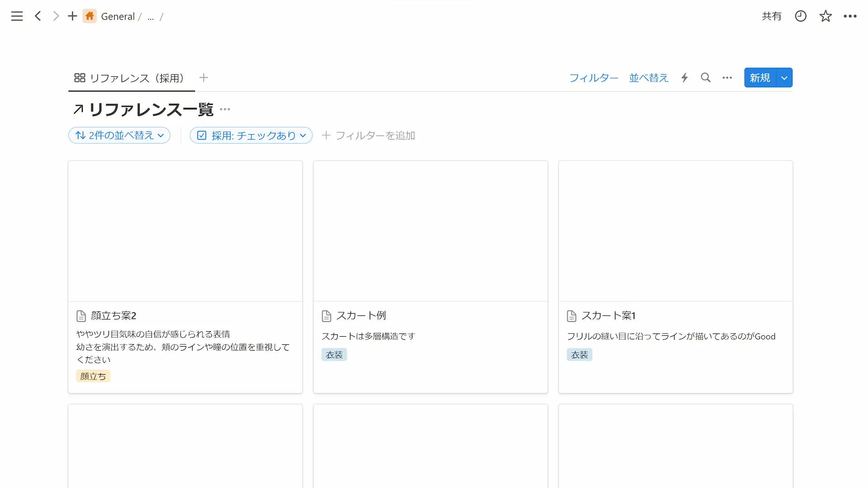The image size is (868, 488).
Task: Add a new view with plus icon
Action: coord(204,78)
